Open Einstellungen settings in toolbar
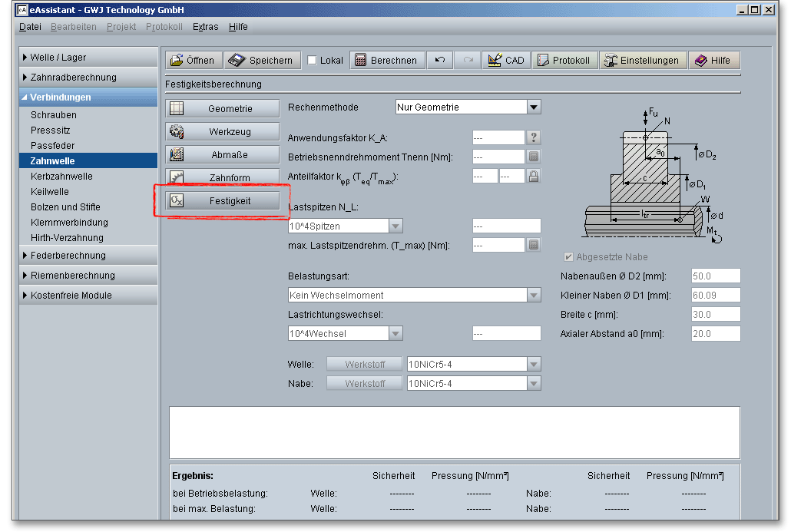Image resolution: width=791 pixels, height=532 pixels. (641, 61)
